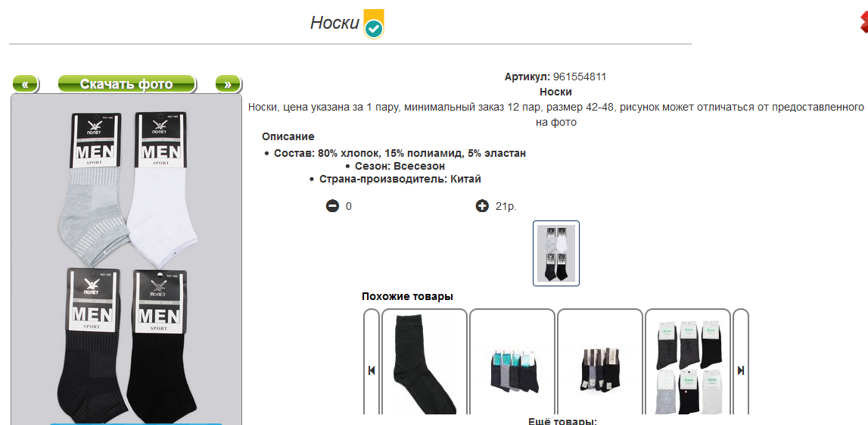This screenshot has height=425, width=868.
Task: Download photo via Скачать фото button
Action: (x=127, y=84)
